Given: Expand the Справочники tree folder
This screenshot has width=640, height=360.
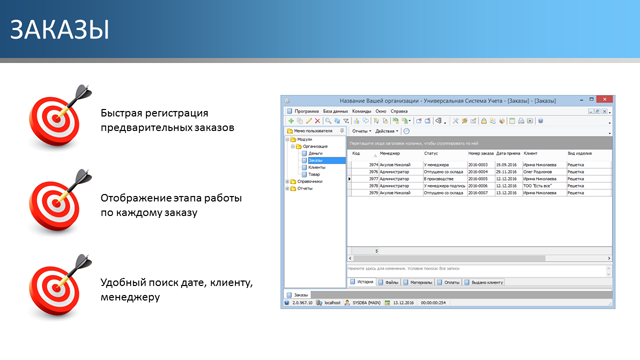Looking at the screenshot, I should (287, 181).
